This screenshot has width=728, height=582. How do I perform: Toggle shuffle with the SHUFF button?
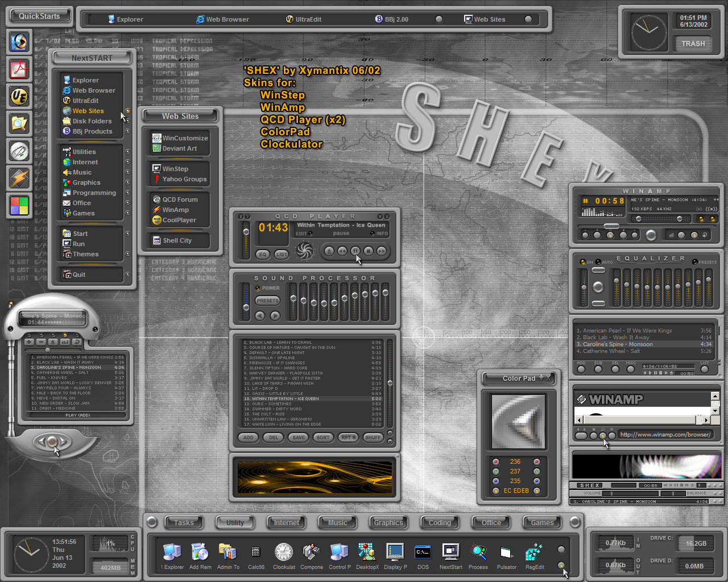click(x=373, y=438)
